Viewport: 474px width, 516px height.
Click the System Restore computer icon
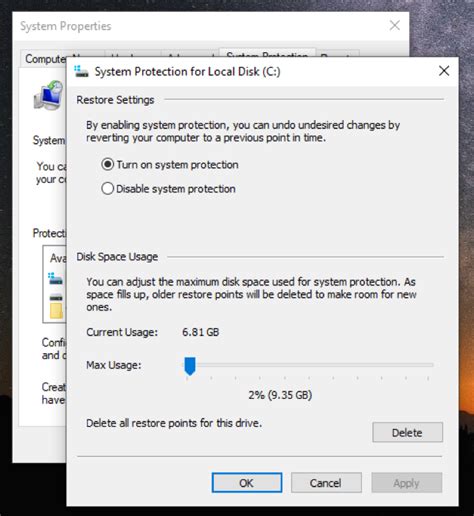pyautogui.click(x=49, y=96)
